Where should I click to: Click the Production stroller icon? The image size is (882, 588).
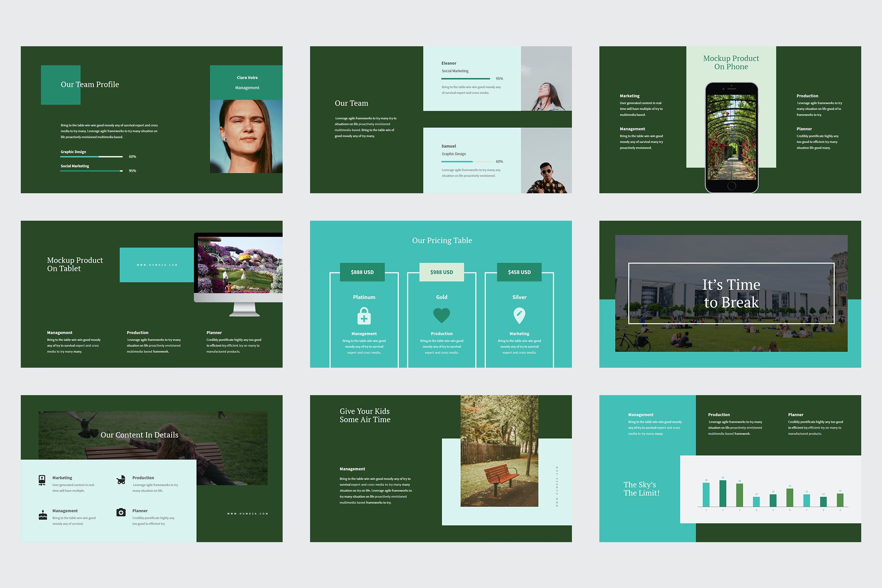121,480
